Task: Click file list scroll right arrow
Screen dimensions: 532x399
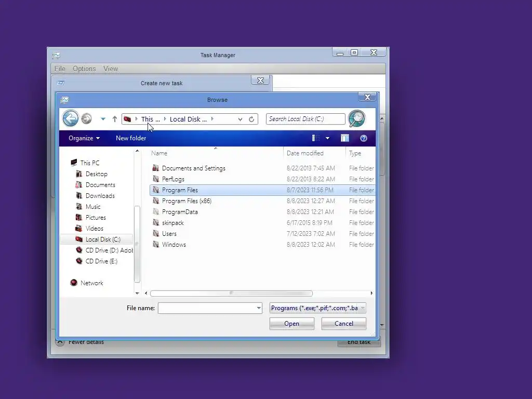Action: (x=371, y=293)
